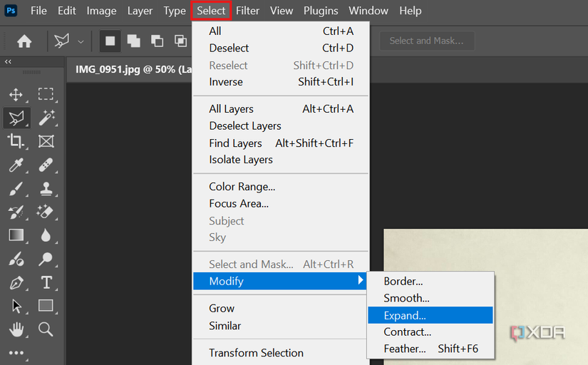Screen dimensions: 588x365
Task: Choose Smooth in Modify submenu
Action: 430,298
